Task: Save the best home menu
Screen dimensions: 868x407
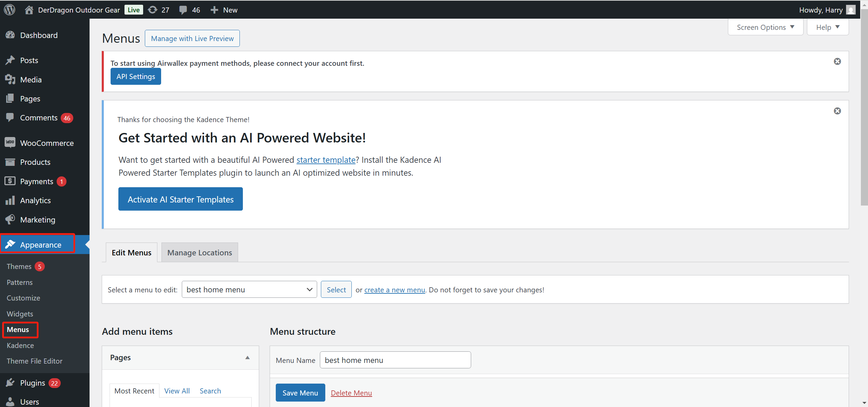Action: tap(300, 392)
